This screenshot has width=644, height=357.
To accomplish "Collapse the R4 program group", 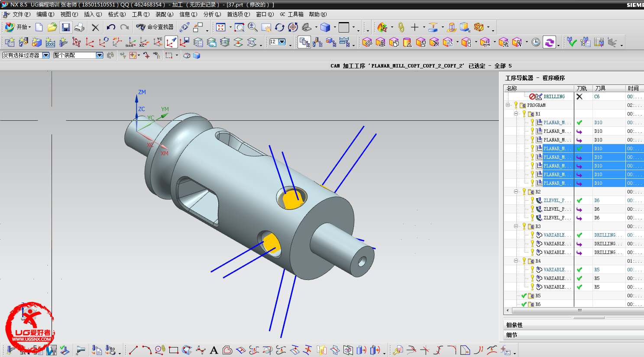I will point(516,261).
